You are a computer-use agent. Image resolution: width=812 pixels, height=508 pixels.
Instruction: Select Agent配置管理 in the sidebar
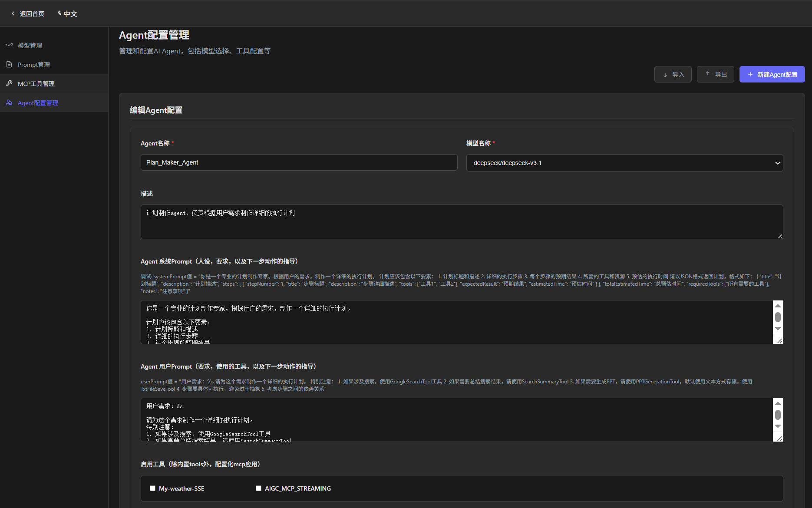click(54, 102)
